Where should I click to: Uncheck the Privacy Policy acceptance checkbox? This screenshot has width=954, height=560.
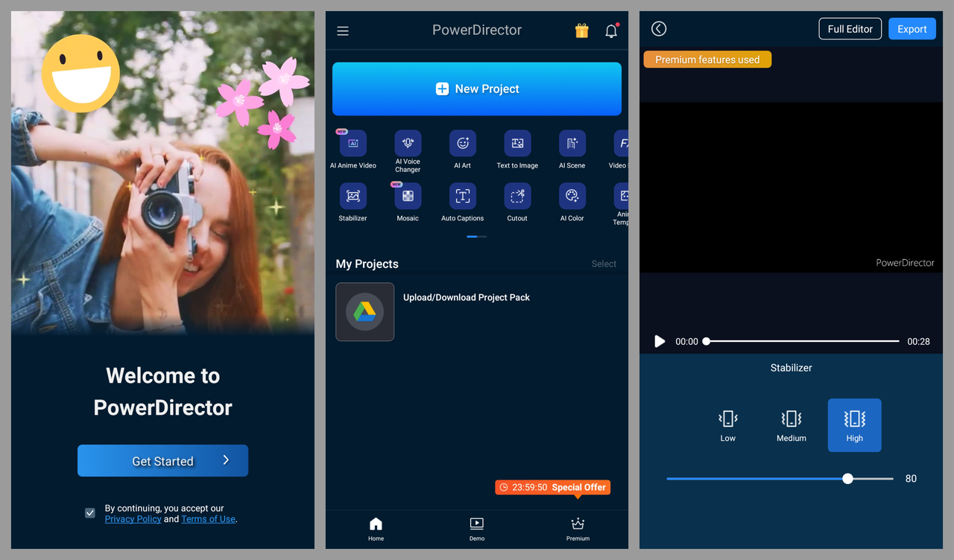click(x=89, y=512)
